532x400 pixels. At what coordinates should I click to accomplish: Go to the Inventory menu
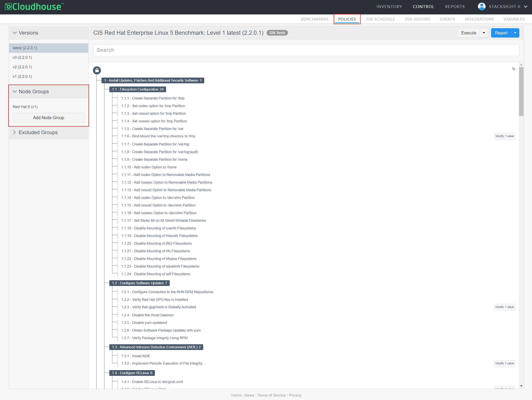point(389,7)
